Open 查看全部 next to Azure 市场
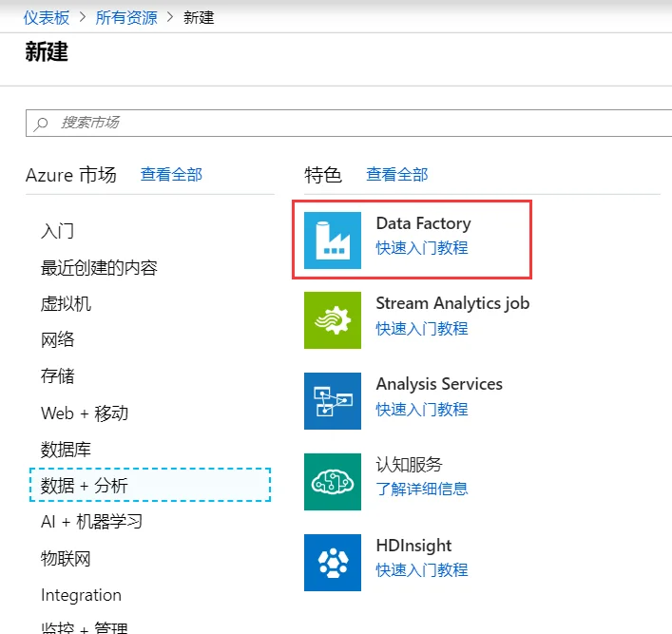The width and height of the screenshot is (672, 634). point(171,175)
